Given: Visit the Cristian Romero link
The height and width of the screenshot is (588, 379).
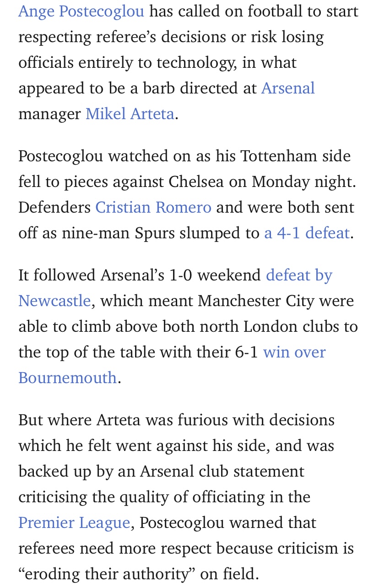Looking at the screenshot, I should pyautogui.click(x=153, y=207).
